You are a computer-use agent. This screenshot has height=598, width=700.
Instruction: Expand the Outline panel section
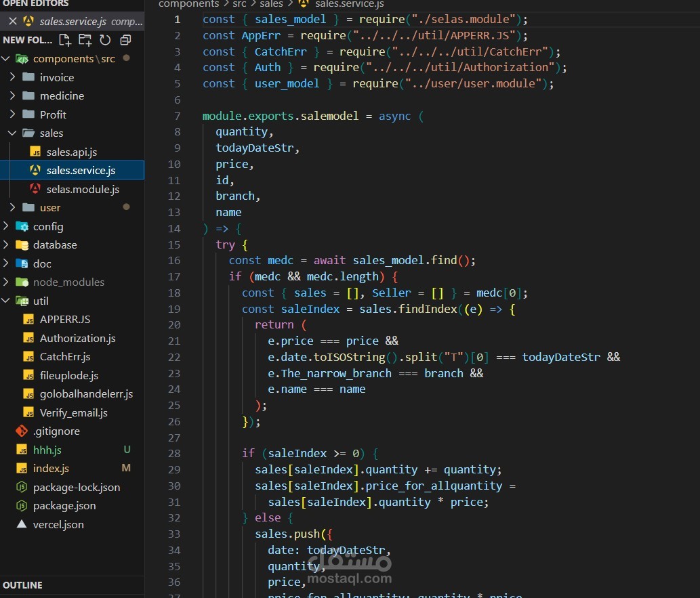point(72,585)
